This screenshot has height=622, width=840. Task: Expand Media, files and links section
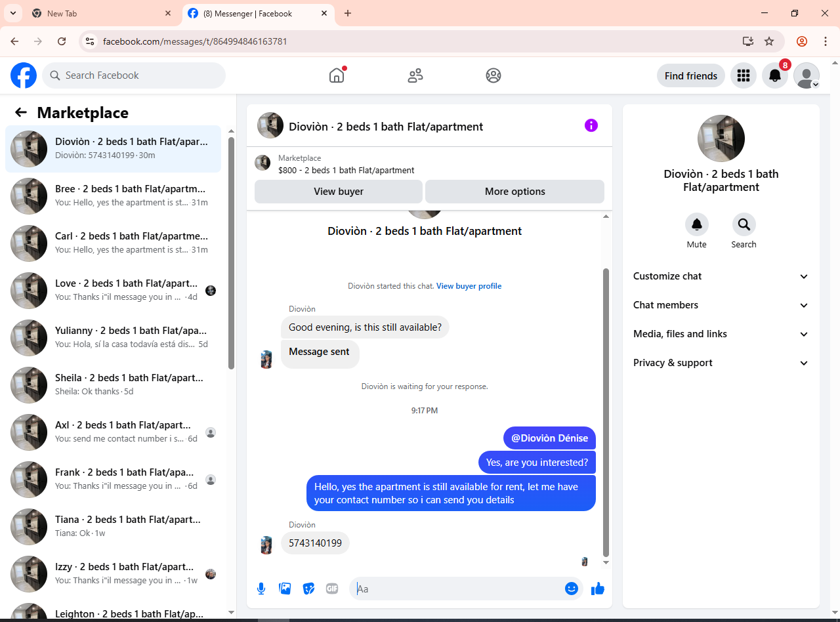pyautogui.click(x=721, y=334)
